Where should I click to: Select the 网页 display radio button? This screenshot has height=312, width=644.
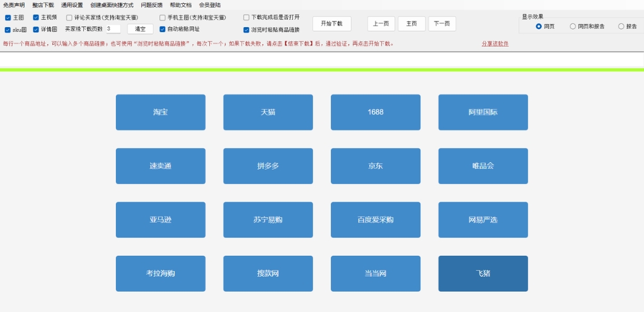[539, 26]
